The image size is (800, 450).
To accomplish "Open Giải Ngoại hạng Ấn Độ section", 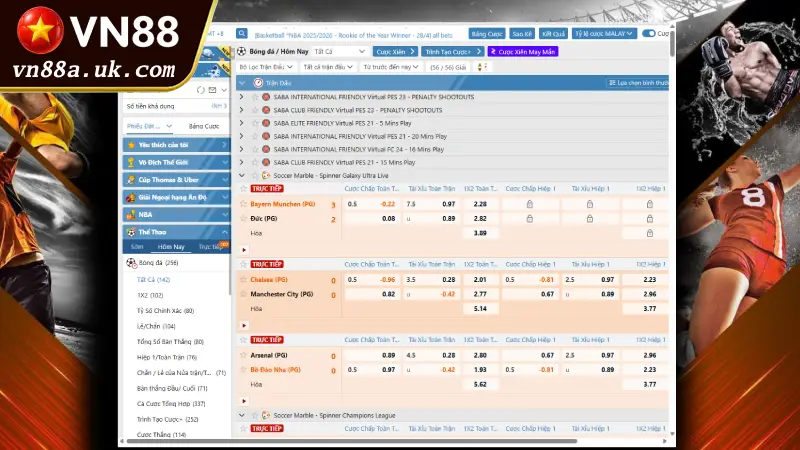I will (x=176, y=197).
